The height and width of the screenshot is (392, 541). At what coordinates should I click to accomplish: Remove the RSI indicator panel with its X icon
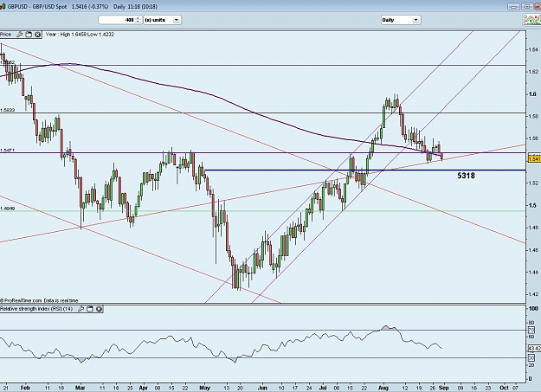99,309
